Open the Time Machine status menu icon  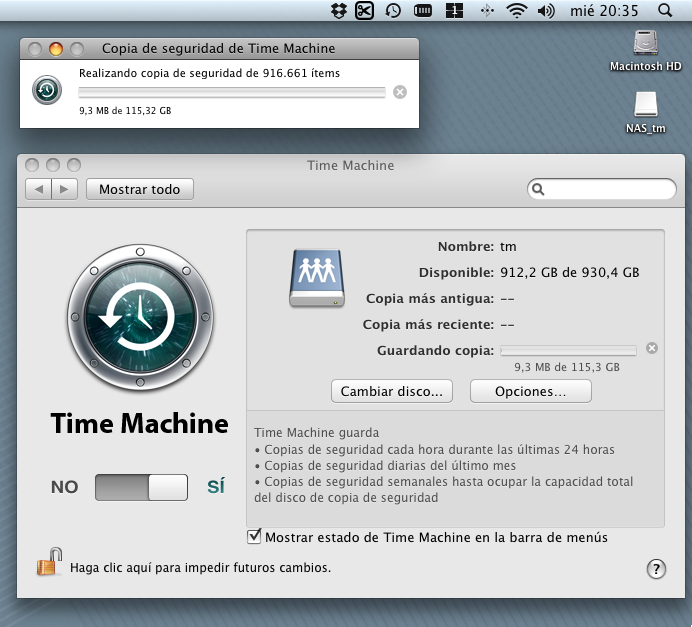[393, 11]
